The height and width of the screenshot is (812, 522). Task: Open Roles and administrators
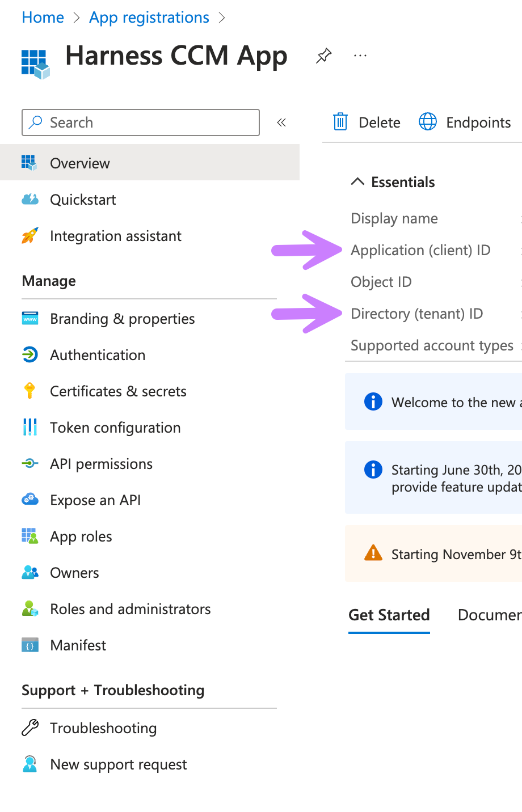coord(130,609)
